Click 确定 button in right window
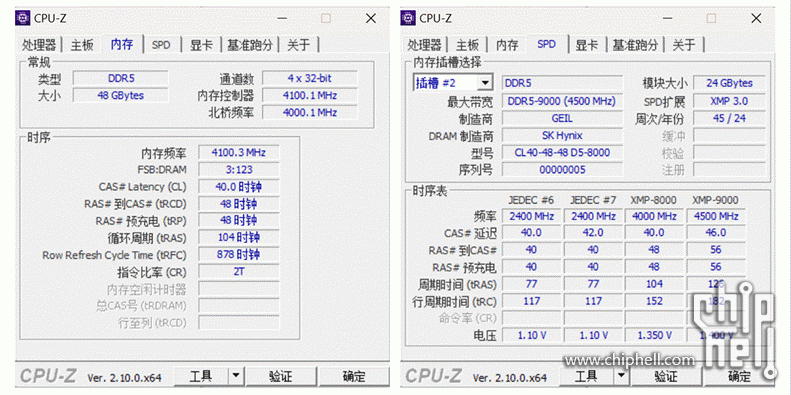Screen dimensions: 791x395 [740, 376]
